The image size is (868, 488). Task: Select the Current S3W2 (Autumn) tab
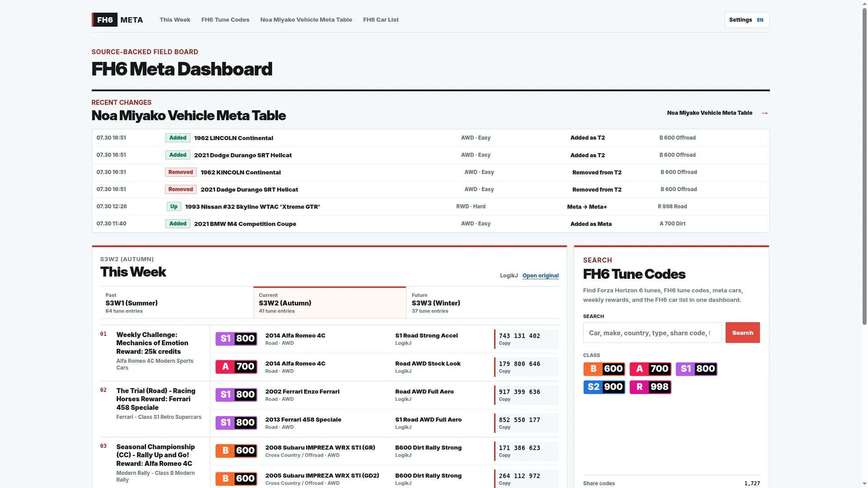pyautogui.click(x=330, y=303)
